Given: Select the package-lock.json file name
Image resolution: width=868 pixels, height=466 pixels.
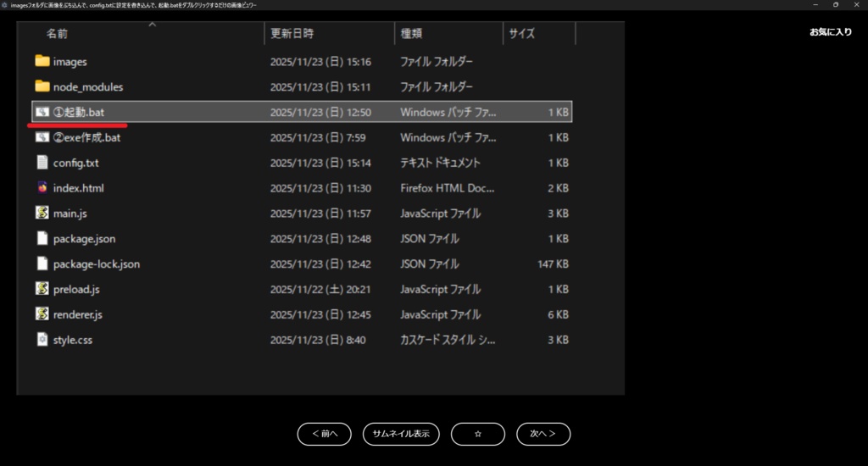Looking at the screenshot, I should coord(97,264).
